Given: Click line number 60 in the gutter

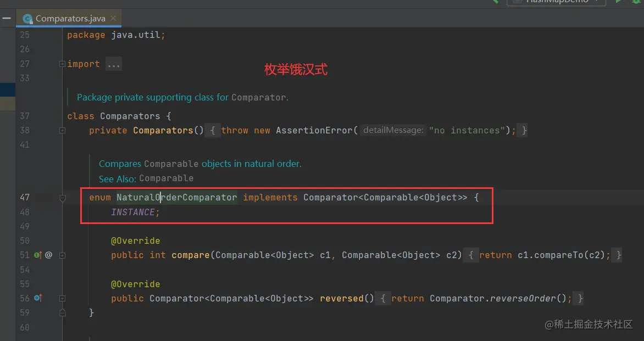Looking at the screenshot, I should coord(25,328).
